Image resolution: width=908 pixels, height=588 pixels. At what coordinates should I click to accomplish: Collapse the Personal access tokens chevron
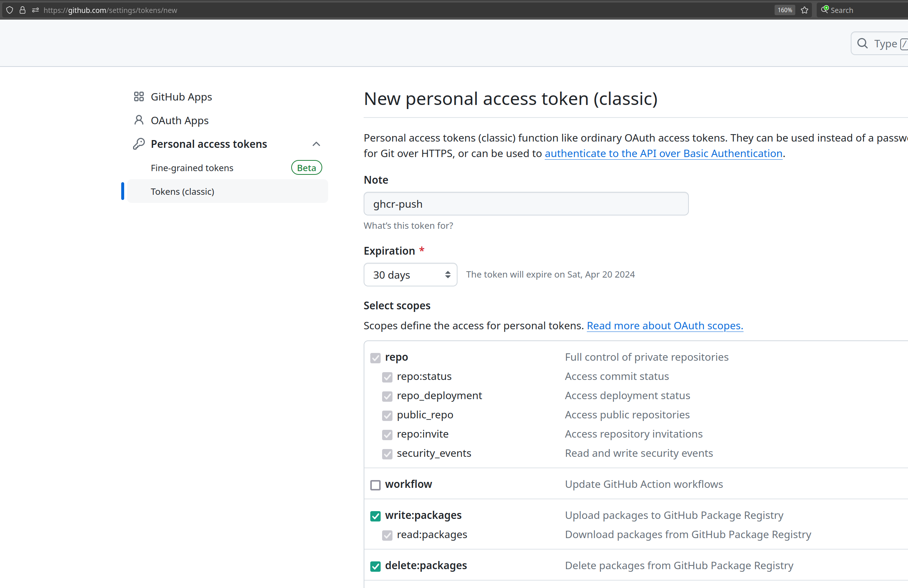tap(316, 144)
